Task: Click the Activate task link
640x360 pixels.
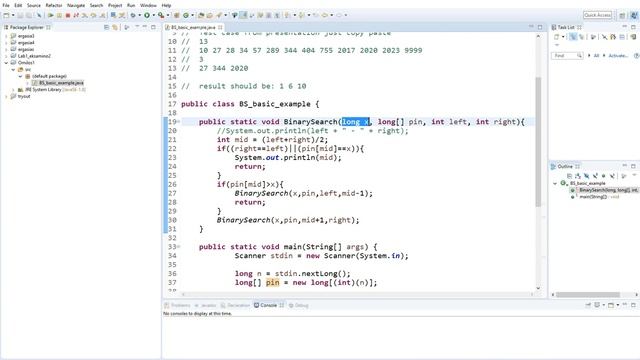Action: tap(618, 56)
